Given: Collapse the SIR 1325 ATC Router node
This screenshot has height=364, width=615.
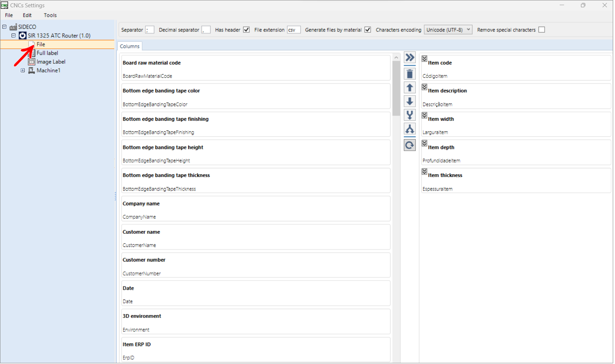Looking at the screenshot, I should [x=14, y=36].
